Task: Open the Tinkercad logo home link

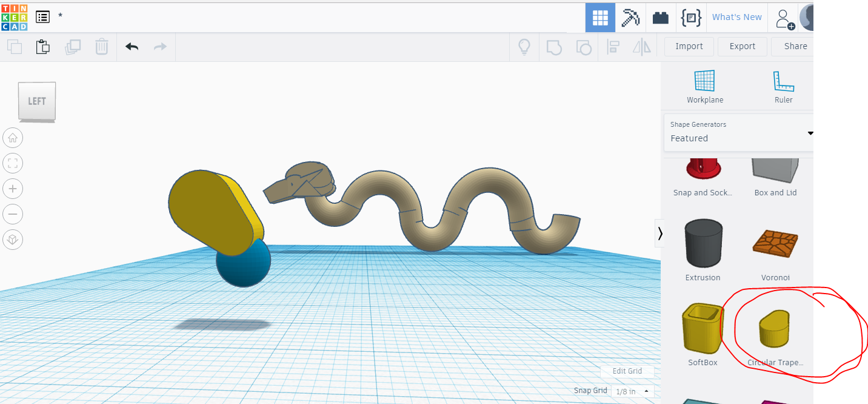Action: point(14,17)
